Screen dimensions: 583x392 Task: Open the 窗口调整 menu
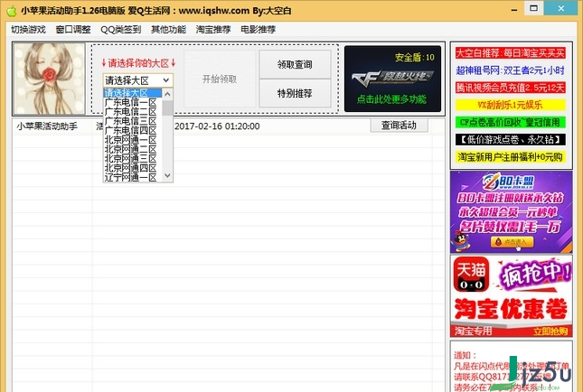point(73,29)
